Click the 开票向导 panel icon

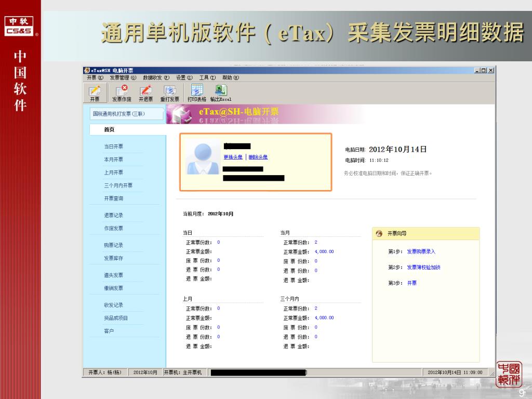379,233
